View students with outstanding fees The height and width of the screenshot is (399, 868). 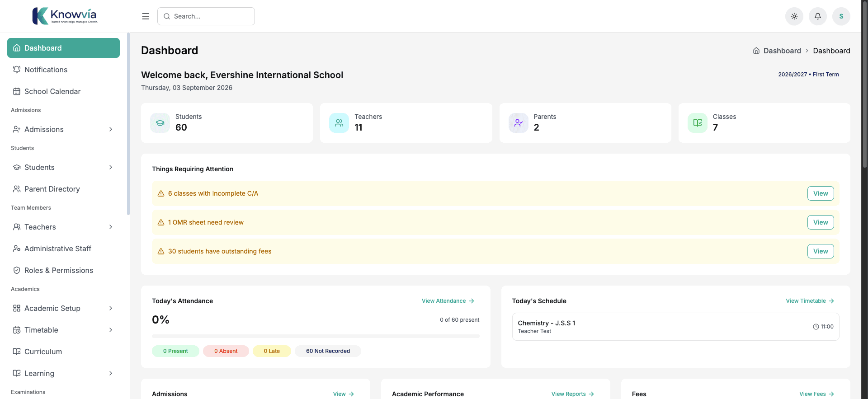coord(821,251)
